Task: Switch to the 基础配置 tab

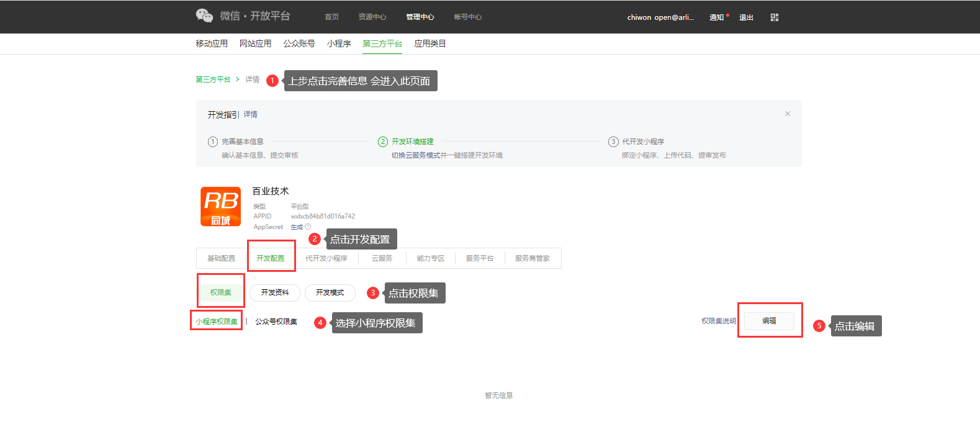Action: [222, 258]
